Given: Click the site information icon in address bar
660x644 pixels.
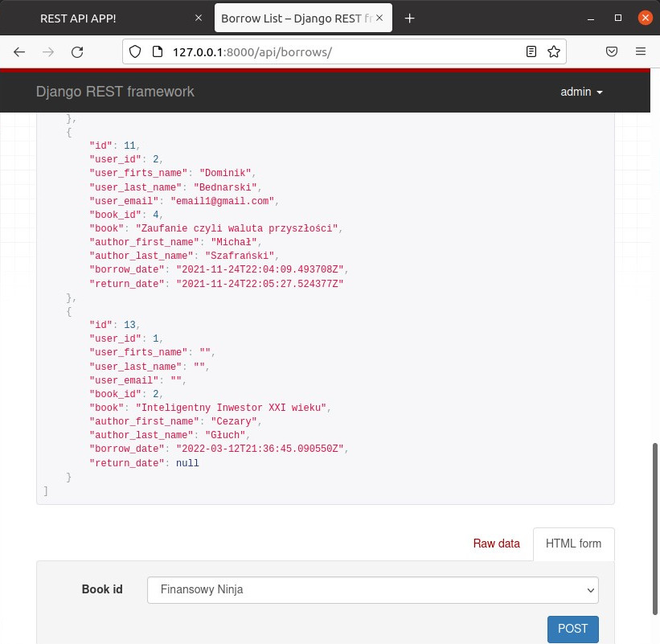Looking at the screenshot, I should 156,51.
